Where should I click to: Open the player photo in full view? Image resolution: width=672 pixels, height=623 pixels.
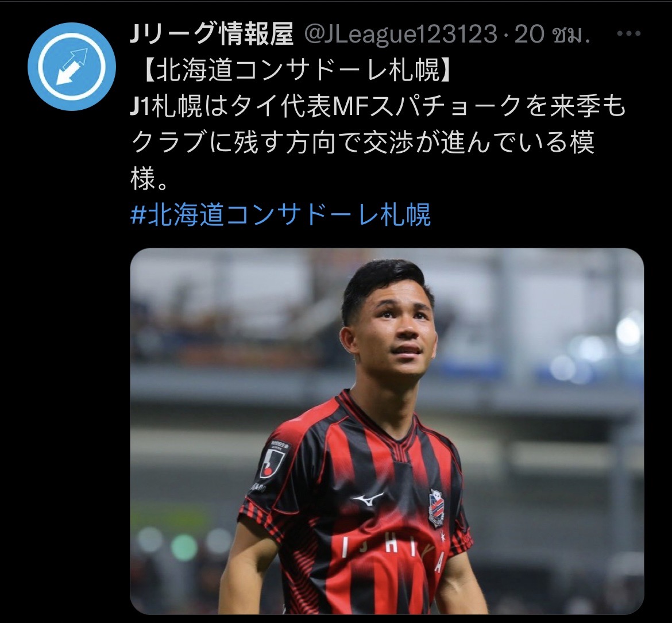pos(387,431)
